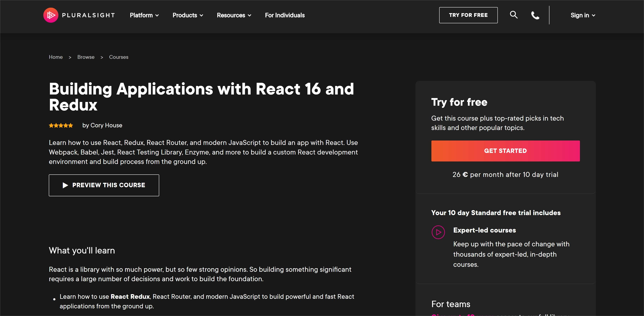Click '26 € per month after 10 day trial' text
Screen dimensions: 644x316
pos(505,175)
